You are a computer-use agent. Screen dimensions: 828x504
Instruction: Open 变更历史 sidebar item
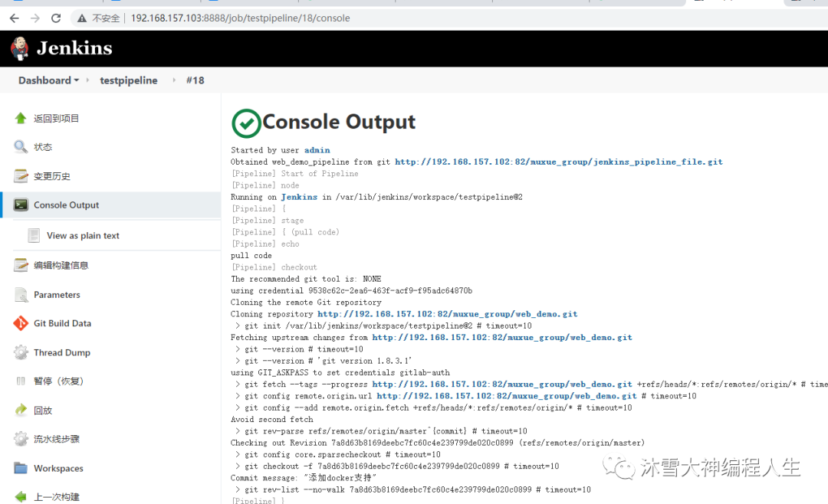pyautogui.click(x=52, y=175)
